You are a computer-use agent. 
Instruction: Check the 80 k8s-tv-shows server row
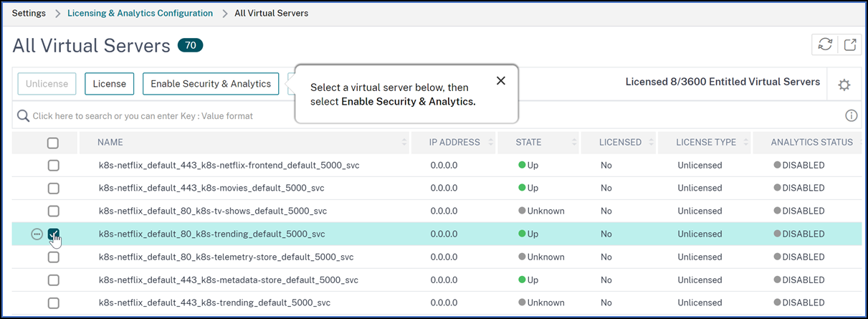[x=53, y=211]
